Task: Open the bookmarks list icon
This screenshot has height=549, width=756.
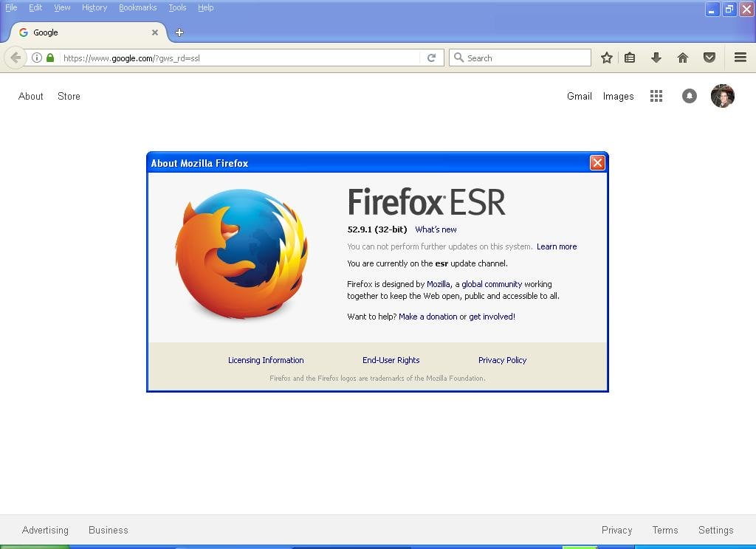Action: [x=630, y=58]
